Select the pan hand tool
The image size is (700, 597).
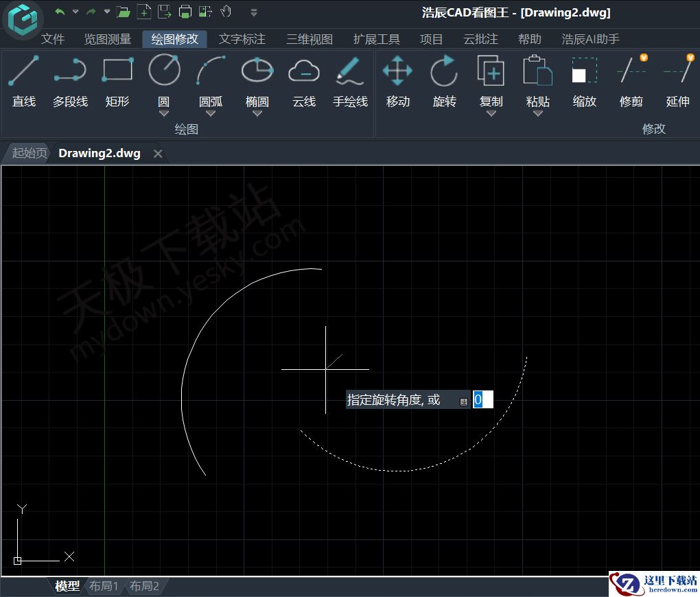coord(226,12)
